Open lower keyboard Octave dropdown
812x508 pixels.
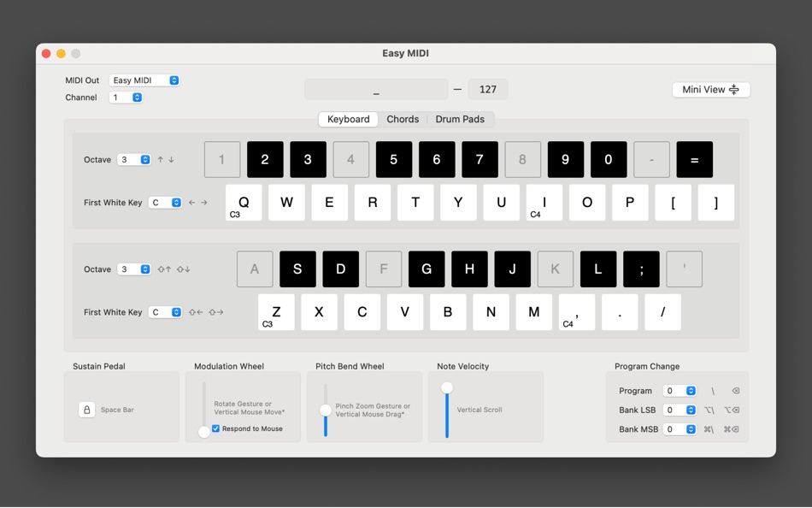(134, 269)
